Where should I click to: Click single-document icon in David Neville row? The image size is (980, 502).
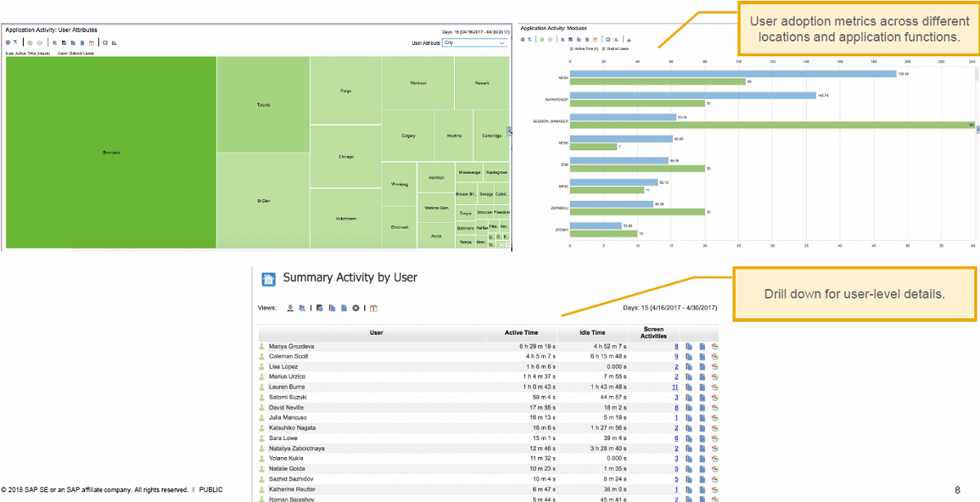pyautogui.click(x=702, y=407)
